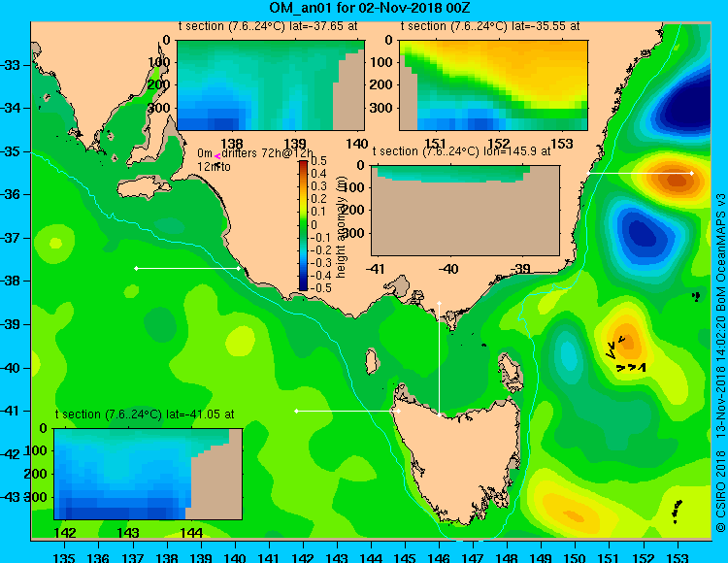Click the CSIRO BoM OceanMAPS v3 copyright text
The width and height of the screenshot is (728, 563).
pyautogui.click(x=720, y=362)
